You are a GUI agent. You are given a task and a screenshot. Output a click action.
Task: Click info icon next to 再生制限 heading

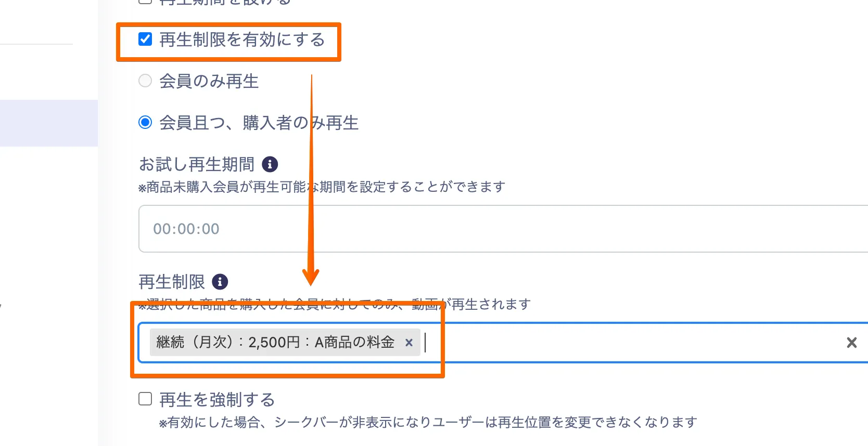220,282
